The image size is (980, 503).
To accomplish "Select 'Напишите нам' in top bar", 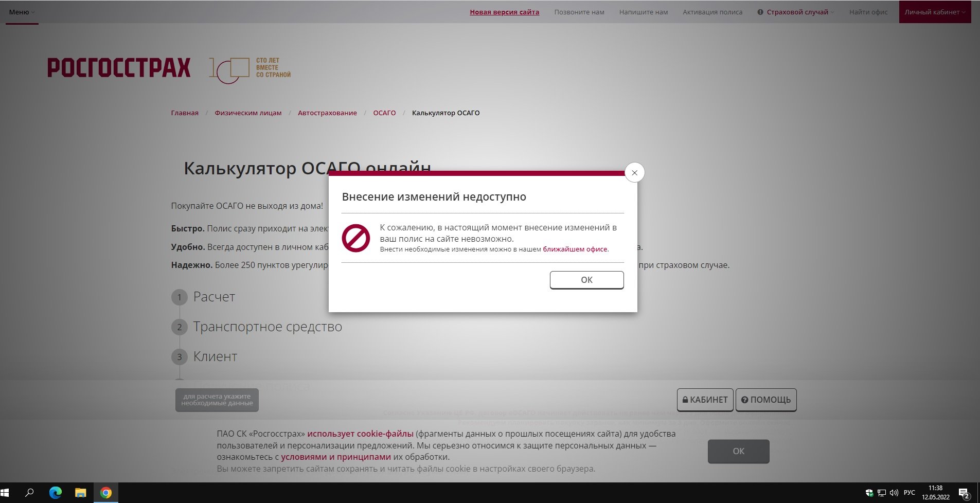I will click(x=643, y=12).
